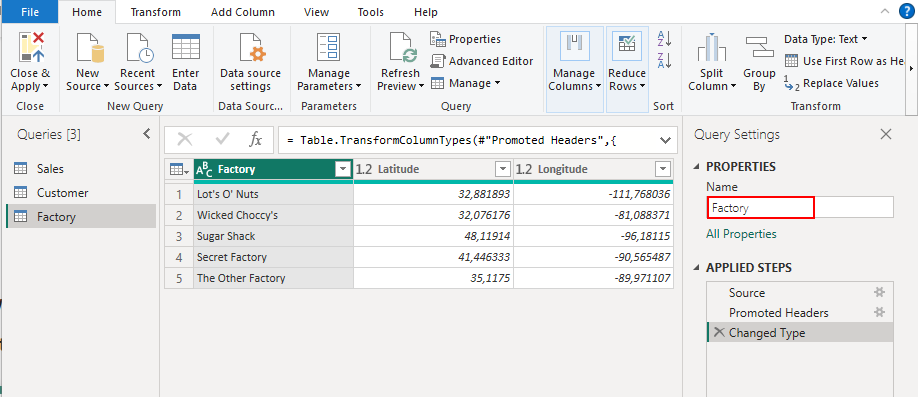Click Use First Row as Headers
918x397 pixels.
pos(845,61)
